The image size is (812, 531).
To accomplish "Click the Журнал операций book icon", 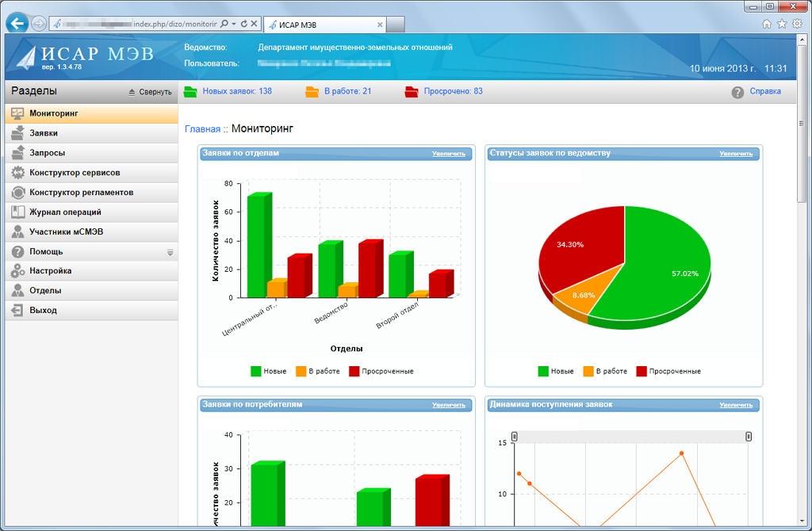I will point(17,212).
